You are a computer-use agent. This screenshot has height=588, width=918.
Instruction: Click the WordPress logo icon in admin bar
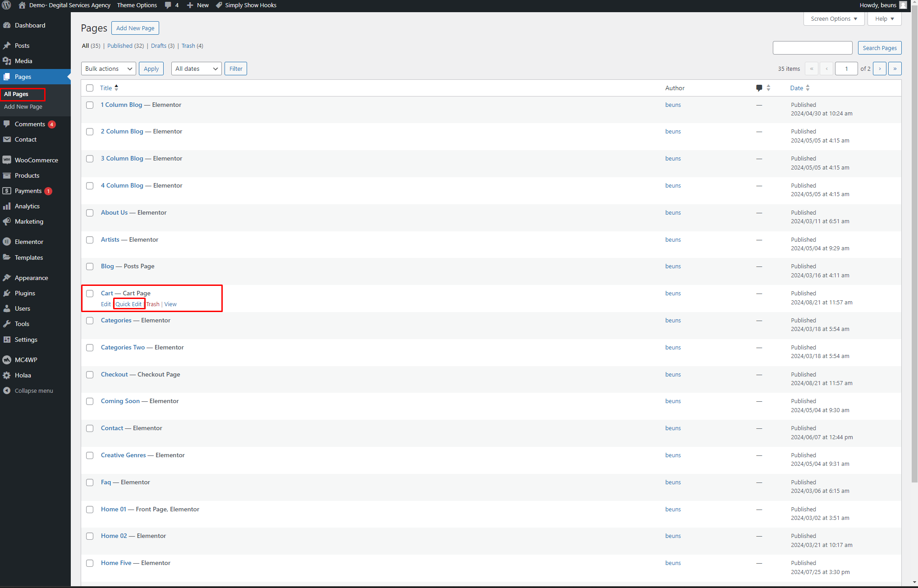[6, 5]
